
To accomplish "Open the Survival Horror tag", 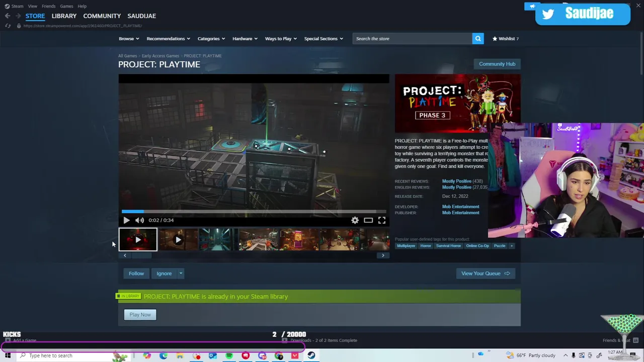I will (448, 246).
